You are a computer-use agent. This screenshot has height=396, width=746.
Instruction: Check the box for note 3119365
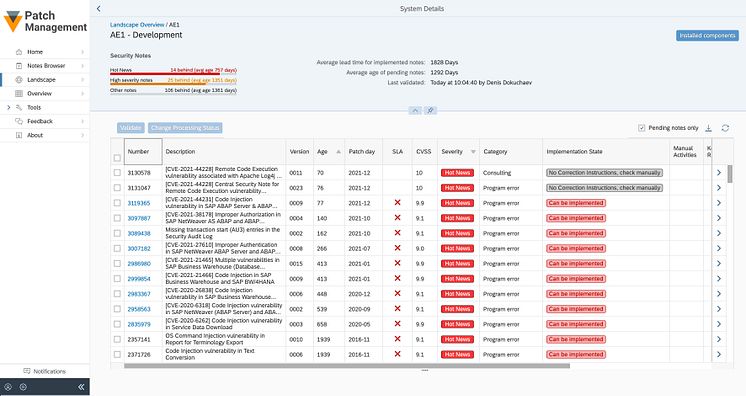click(x=117, y=203)
